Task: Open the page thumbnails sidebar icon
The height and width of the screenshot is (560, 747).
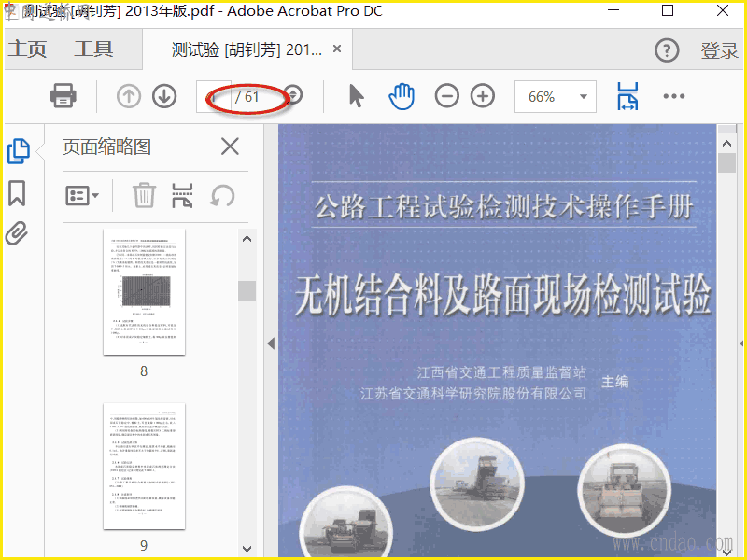Action: [19, 151]
